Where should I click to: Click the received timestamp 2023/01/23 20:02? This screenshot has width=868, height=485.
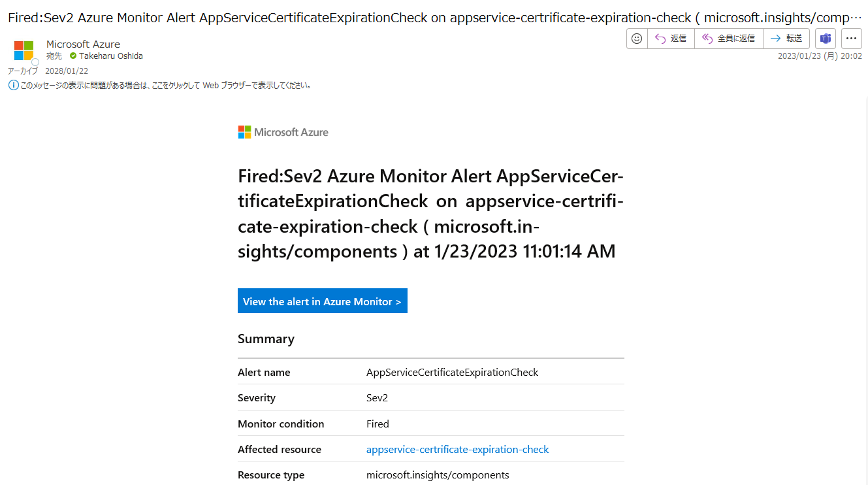[819, 56]
